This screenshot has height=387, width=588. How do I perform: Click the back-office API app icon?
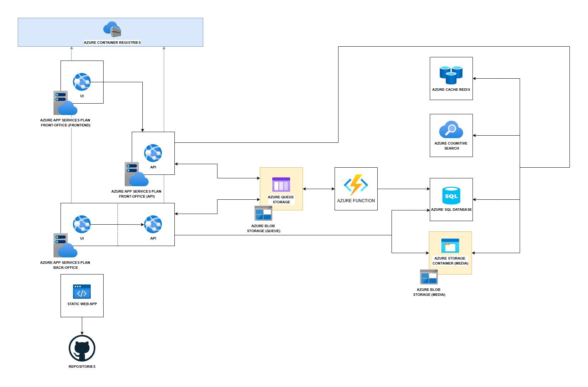(153, 224)
